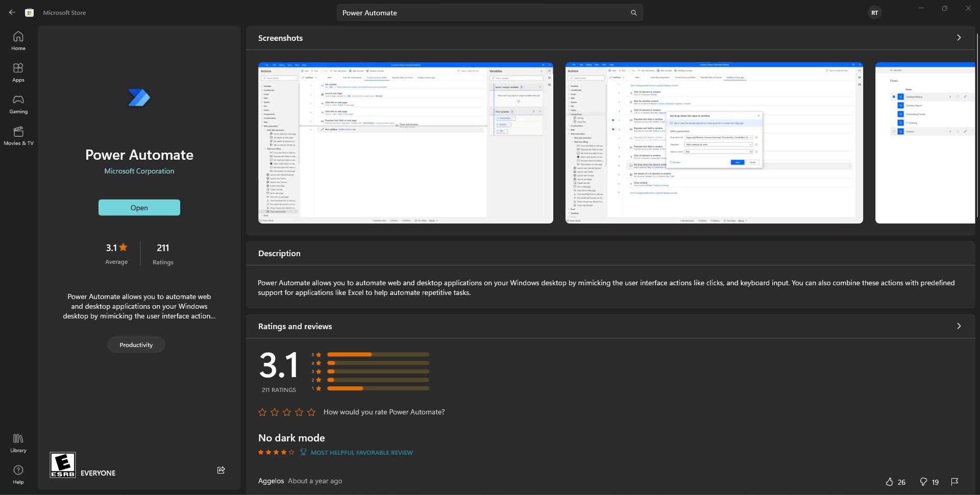980x495 pixels.
Task: Click the ESRB Everyone rating badge
Action: click(x=63, y=465)
